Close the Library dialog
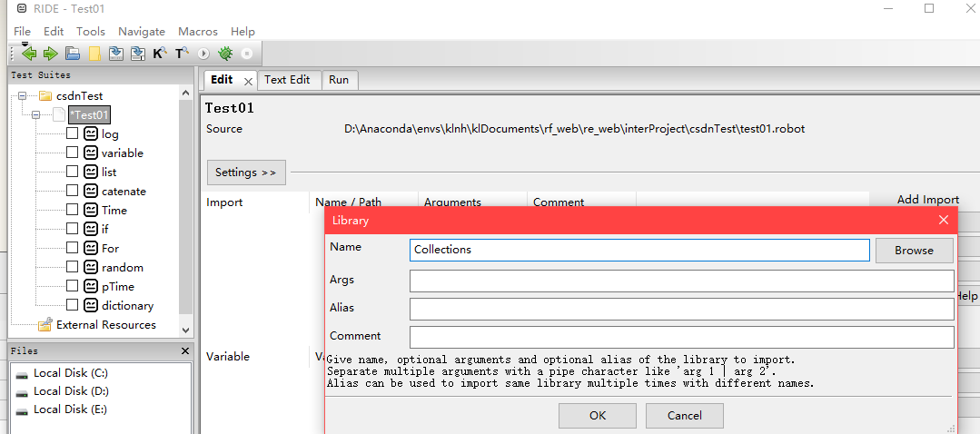The height and width of the screenshot is (434, 980). (x=944, y=220)
